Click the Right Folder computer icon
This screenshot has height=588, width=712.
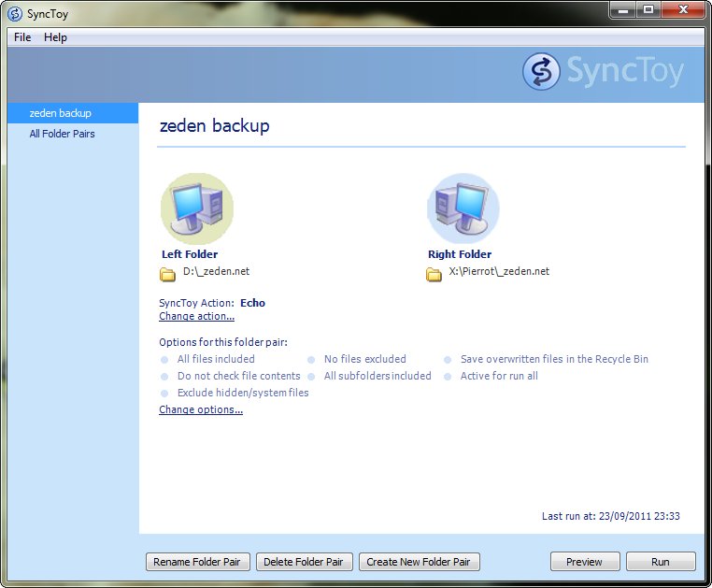[463, 208]
